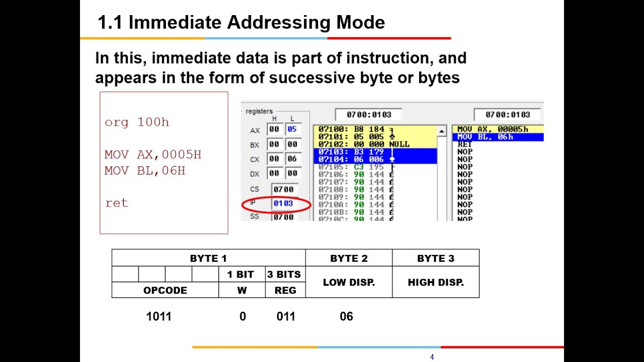Screen dimensions: 644x362
Task: Click the REG table cell
Action: [x=285, y=290]
